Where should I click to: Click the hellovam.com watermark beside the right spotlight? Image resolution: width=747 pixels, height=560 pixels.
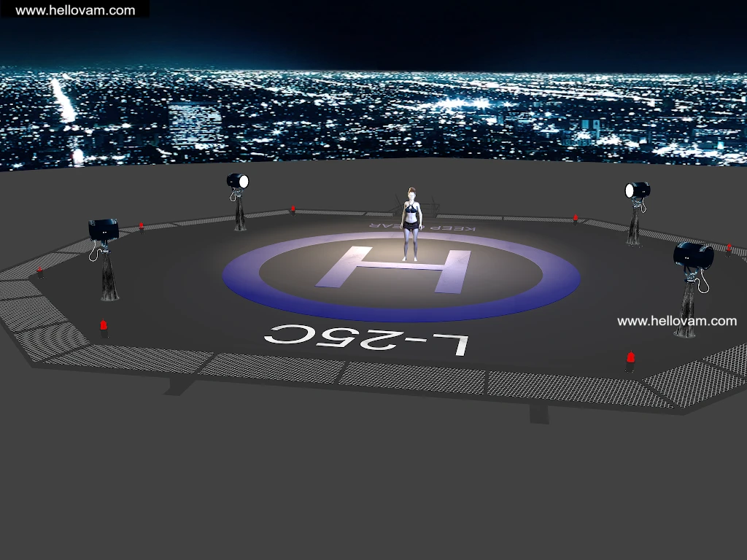[x=676, y=321]
